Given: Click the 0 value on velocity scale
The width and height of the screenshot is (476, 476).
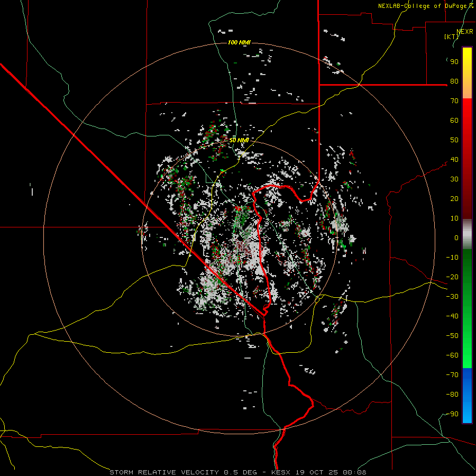Looking at the screenshot, I should [456, 238].
